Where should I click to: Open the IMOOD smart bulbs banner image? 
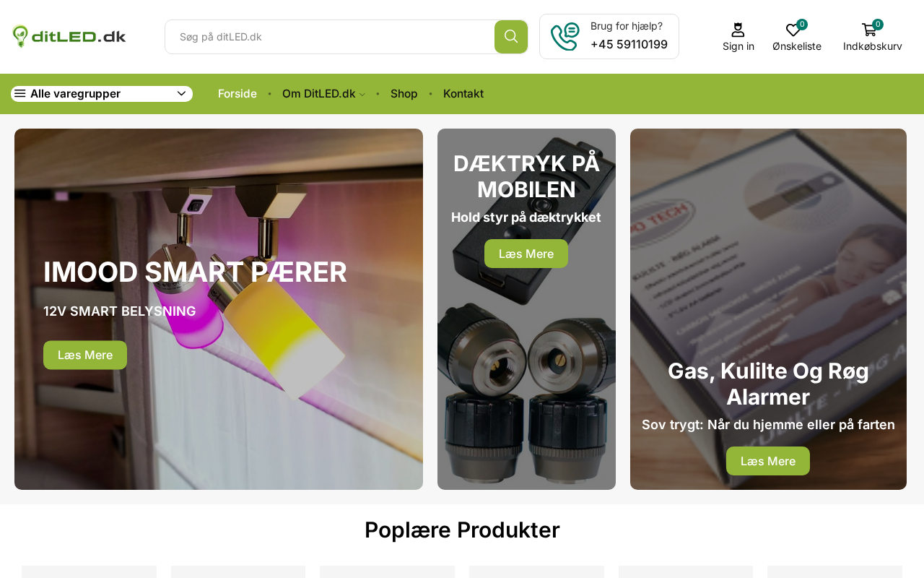click(x=219, y=309)
